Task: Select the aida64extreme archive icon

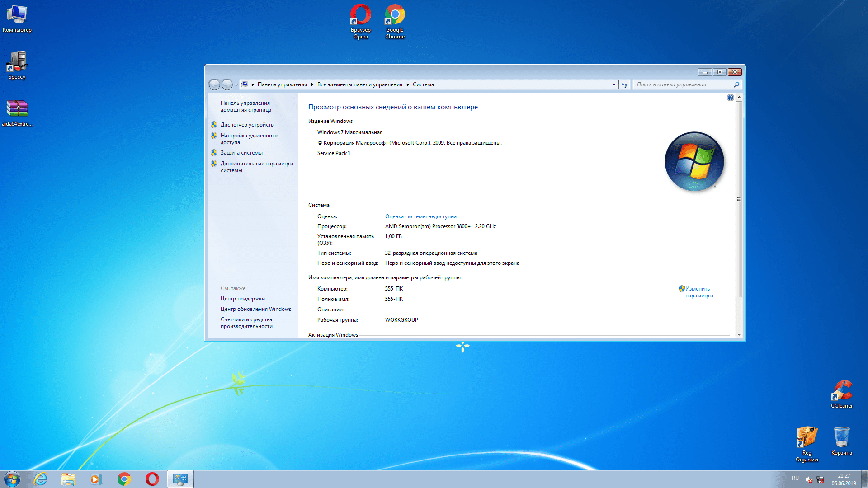Action: (x=17, y=113)
